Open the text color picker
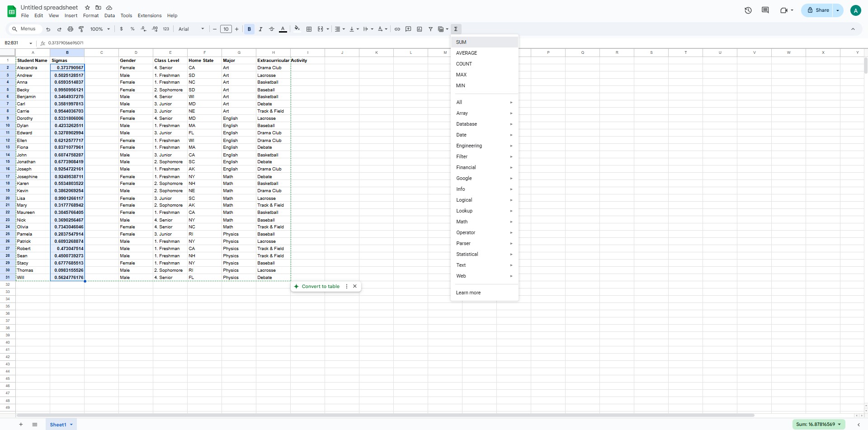Image resolution: width=868 pixels, height=430 pixels. [x=283, y=29]
